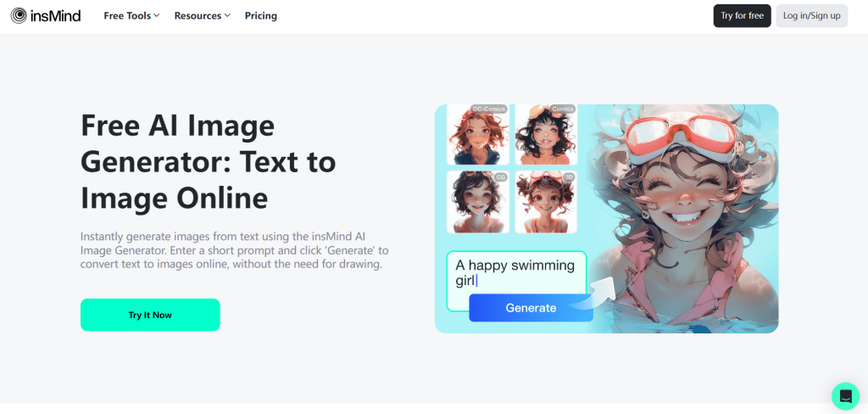Expand the Free Tools dropdown menu
Screen dimensions: 868x414
pos(131,15)
